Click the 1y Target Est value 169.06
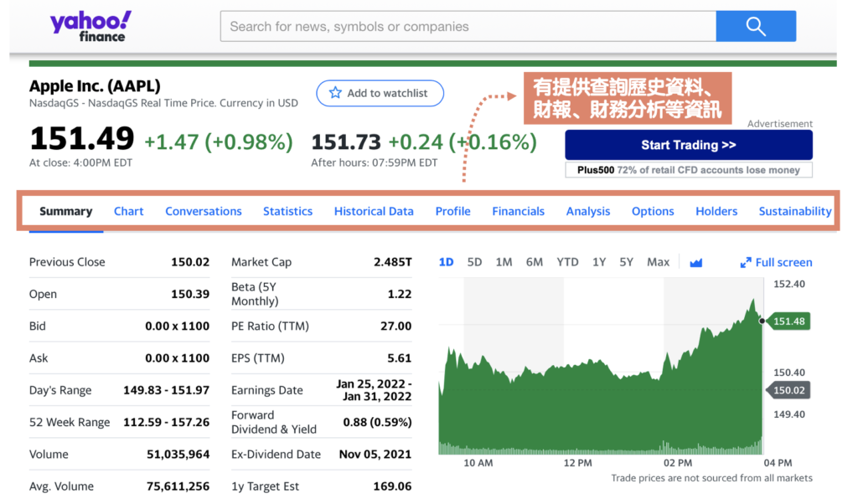Viewport: 858px width, 504px height. pyautogui.click(x=392, y=486)
